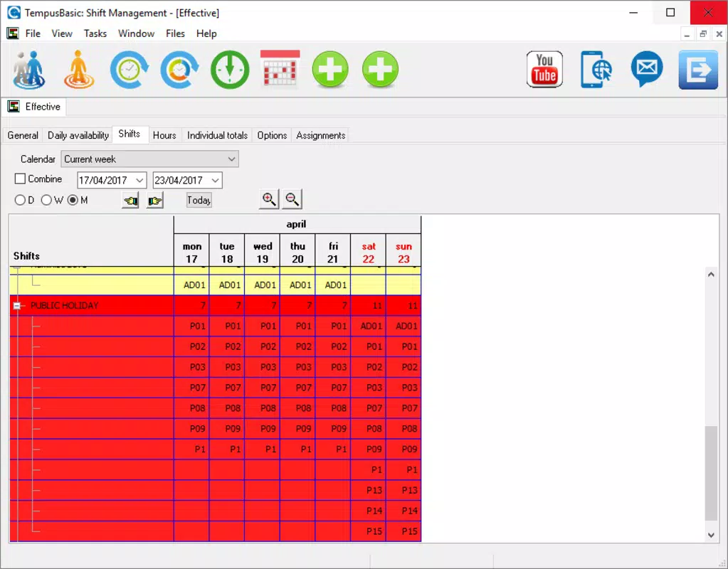This screenshot has width=728, height=569.
Task: Open the 17/04/2017 start date picker
Action: 139,180
